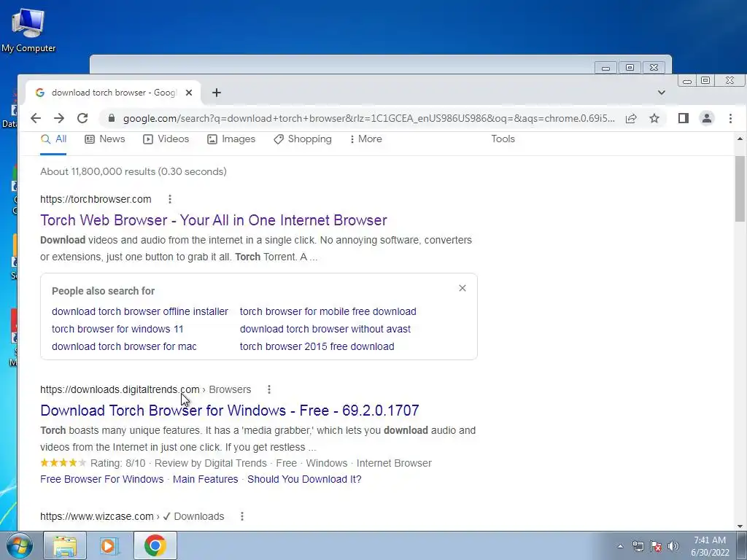The height and width of the screenshot is (560, 747).
Task: Close the 'download torch browser' tab
Action: coord(189,93)
